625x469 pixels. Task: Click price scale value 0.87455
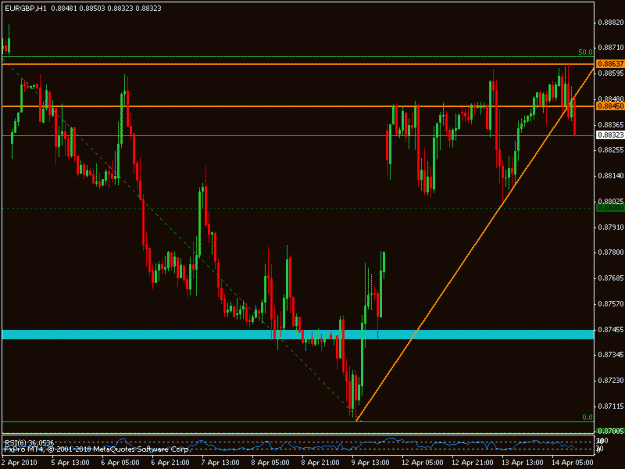click(x=610, y=330)
